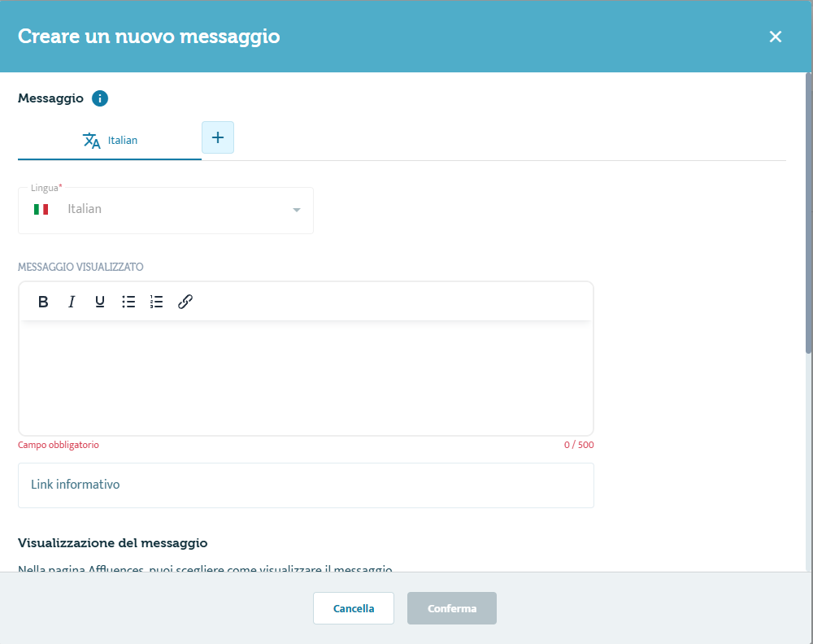Close the Creare un nuovo messaggio dialog
813x644 pixels.
point(776,37)
